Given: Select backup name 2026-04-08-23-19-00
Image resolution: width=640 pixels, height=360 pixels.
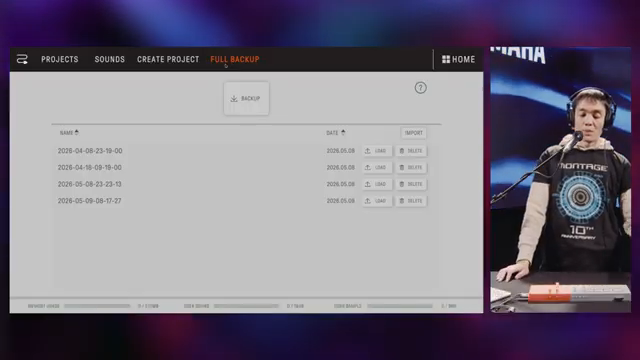Looking at the screenshot, I should pos(90,151).
